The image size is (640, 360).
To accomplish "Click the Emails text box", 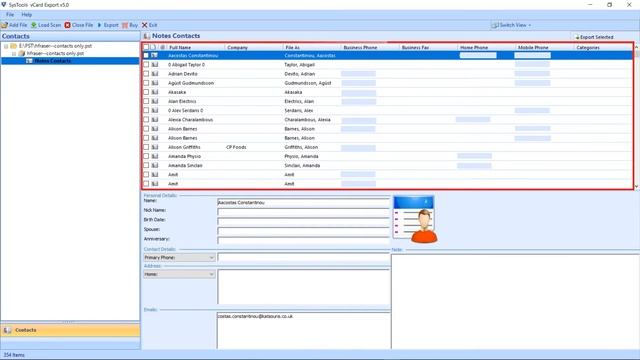I will click(304, 331).
